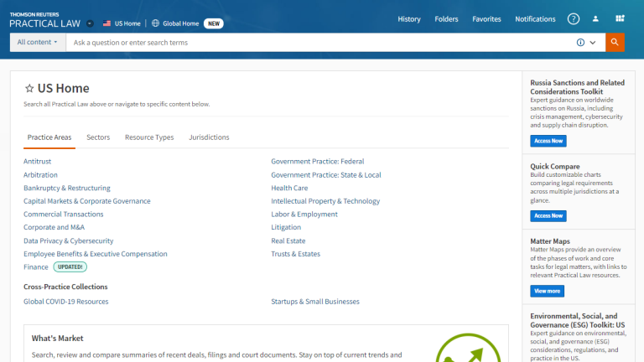Expand the All content dropdown

point(38,42)
